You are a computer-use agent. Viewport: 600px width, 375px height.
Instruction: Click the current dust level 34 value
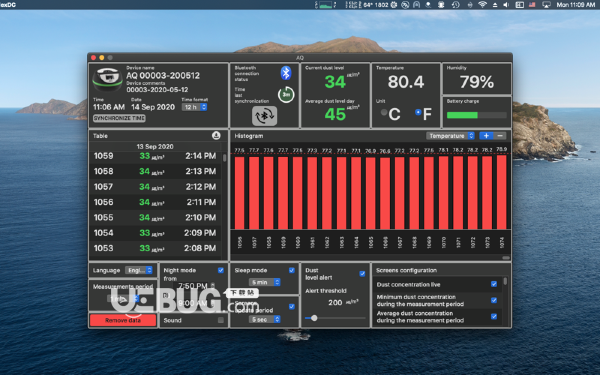(x=335, y=82)
